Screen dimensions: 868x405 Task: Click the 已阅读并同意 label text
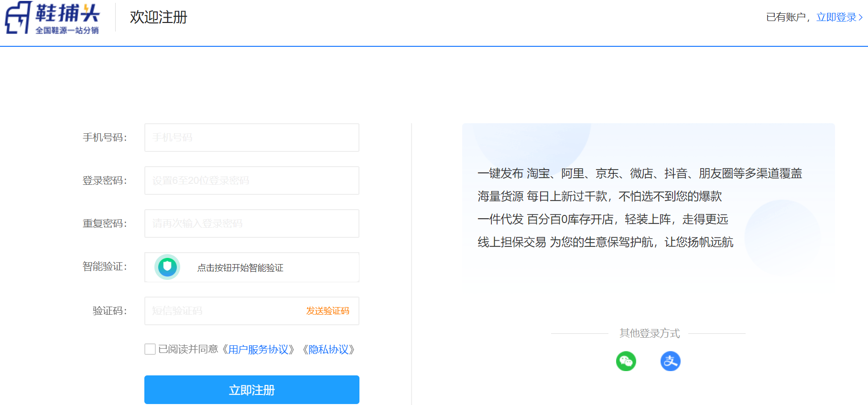click(x=188, y=350)
